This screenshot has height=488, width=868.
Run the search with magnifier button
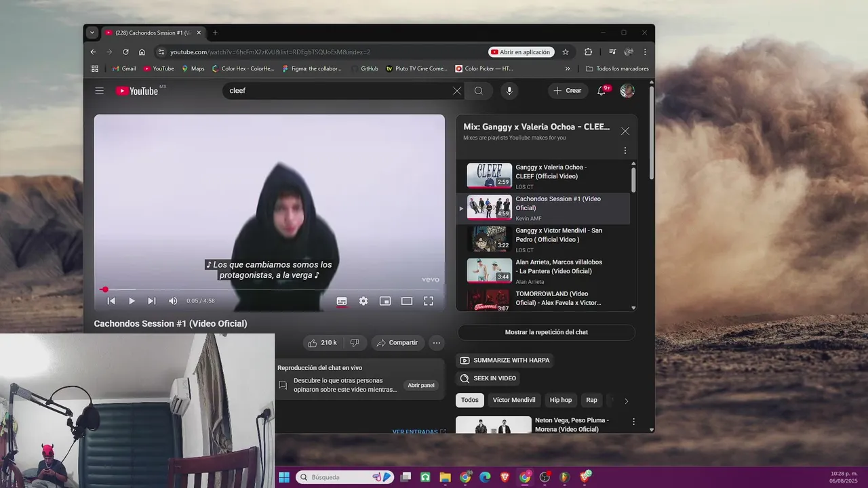pyautogui.click(x=479, y=91)
